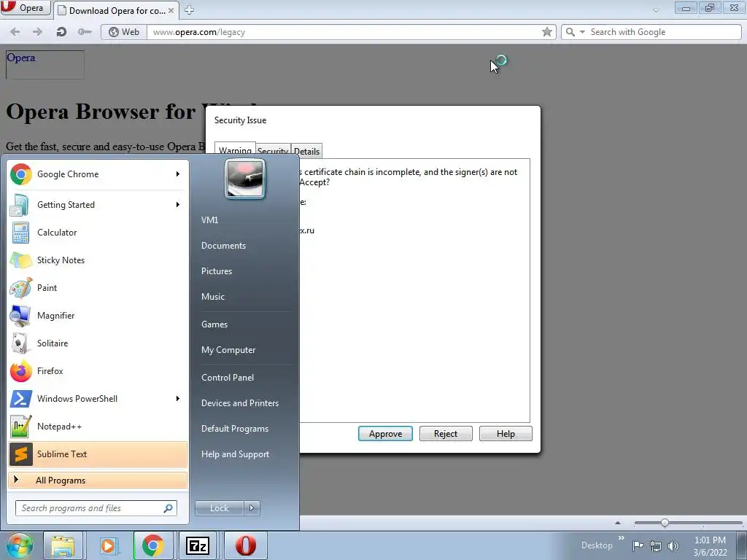Launch Windows PowerShell from Start menu
This screenshot has width=747, height=560.
[x=98, y=399]
